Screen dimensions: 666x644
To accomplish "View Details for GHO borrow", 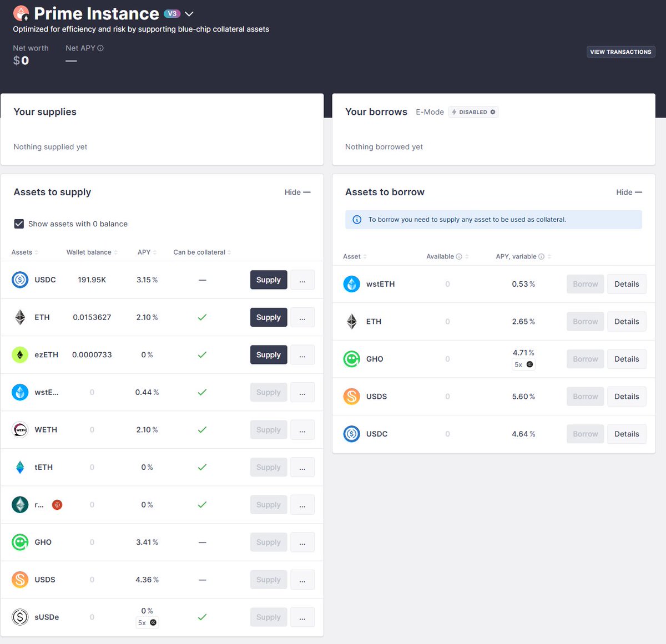I will tap(627, 359).
